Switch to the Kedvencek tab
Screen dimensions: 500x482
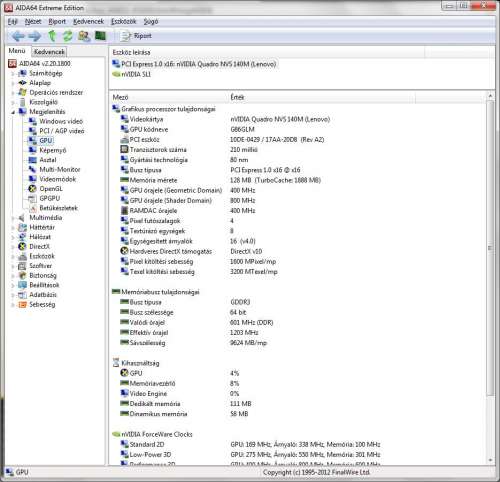[49, 52]
